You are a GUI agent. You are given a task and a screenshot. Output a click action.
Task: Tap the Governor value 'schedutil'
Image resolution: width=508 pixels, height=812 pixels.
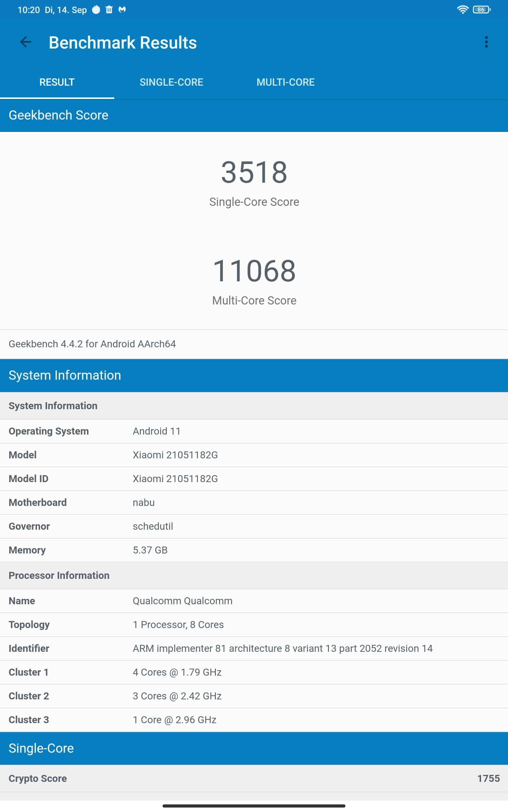(x=153, y=527)
